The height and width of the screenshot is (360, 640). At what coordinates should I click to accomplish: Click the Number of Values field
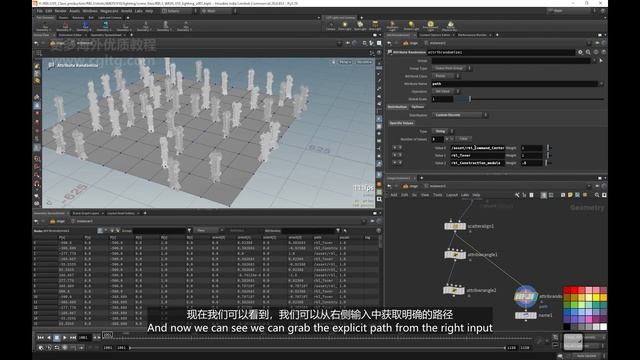(438, 139)
